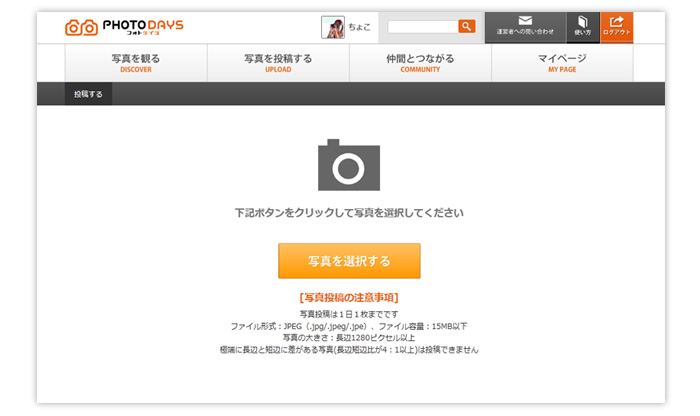Open the user avatar thumbnail
The height and width of the screenshot is (416, 700).
coord(333,27)
